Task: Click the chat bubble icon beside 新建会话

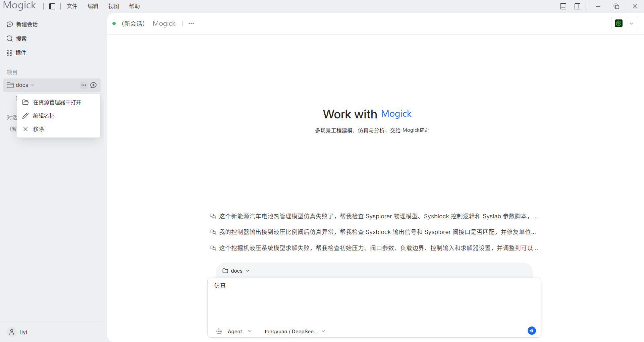Action: pyautogui.click(x=10, y=24)
